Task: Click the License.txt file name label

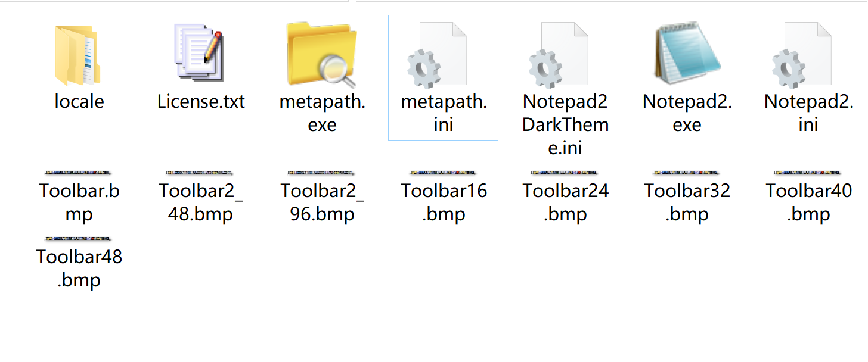Action: pyautogui.click(x=201, y=101)
